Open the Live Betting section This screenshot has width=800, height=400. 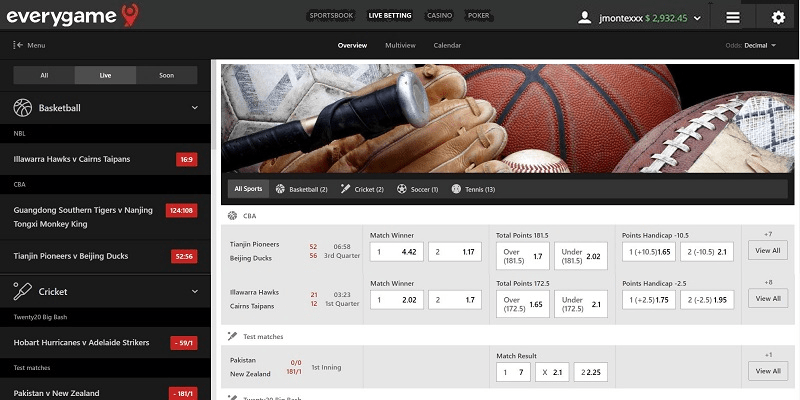pos(390,15)
